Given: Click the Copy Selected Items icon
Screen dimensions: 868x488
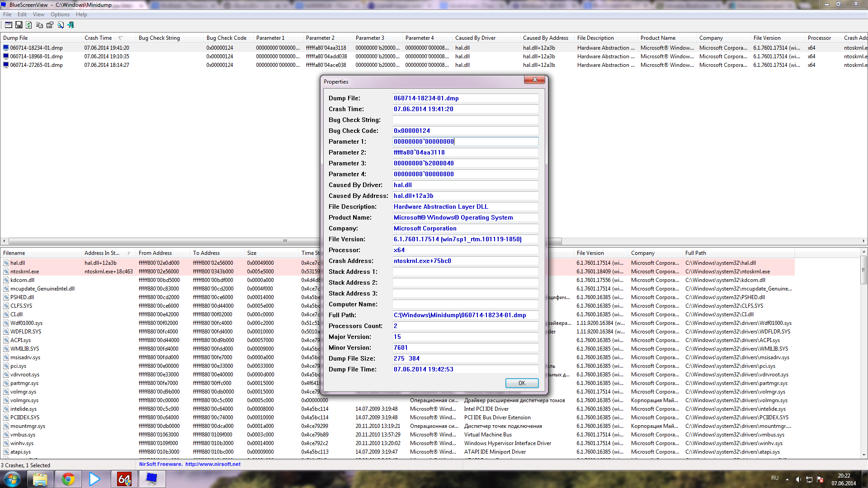Looking at the screenshot, I should pyautogui.click(x=39, y=25).
